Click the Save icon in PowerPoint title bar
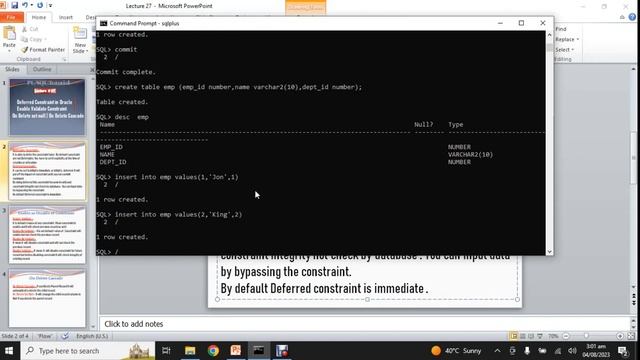The image size is (640, 360). 15,5
